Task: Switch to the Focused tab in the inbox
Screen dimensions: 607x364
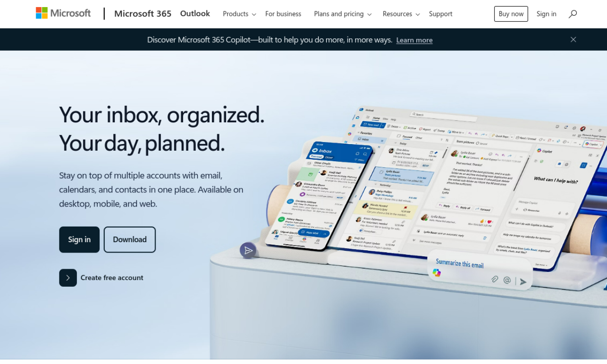Action: [x=406, y=137]
